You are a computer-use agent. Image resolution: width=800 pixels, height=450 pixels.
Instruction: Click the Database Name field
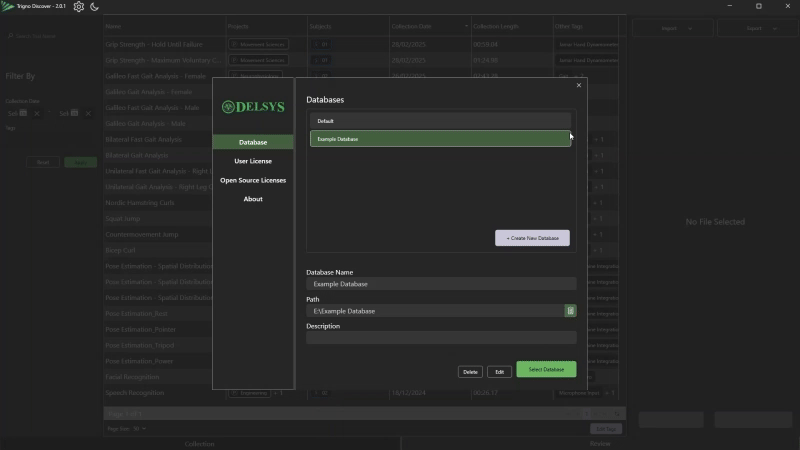pyautogui.click(x=441, y=284)
